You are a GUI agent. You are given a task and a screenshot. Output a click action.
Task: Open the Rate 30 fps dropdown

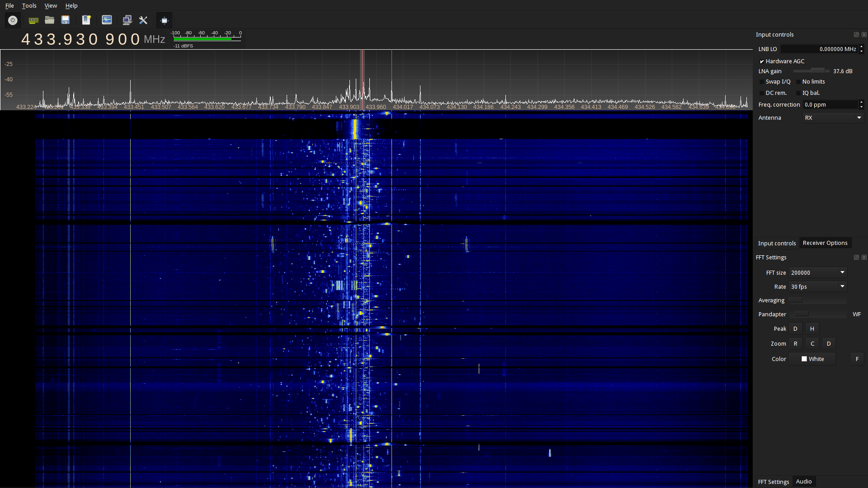(818, 287)
